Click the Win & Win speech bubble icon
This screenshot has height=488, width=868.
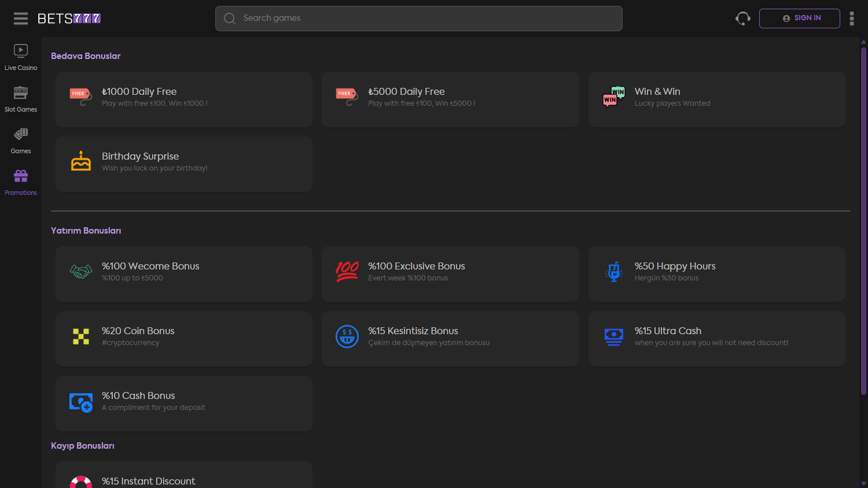[x=613, y=97]
